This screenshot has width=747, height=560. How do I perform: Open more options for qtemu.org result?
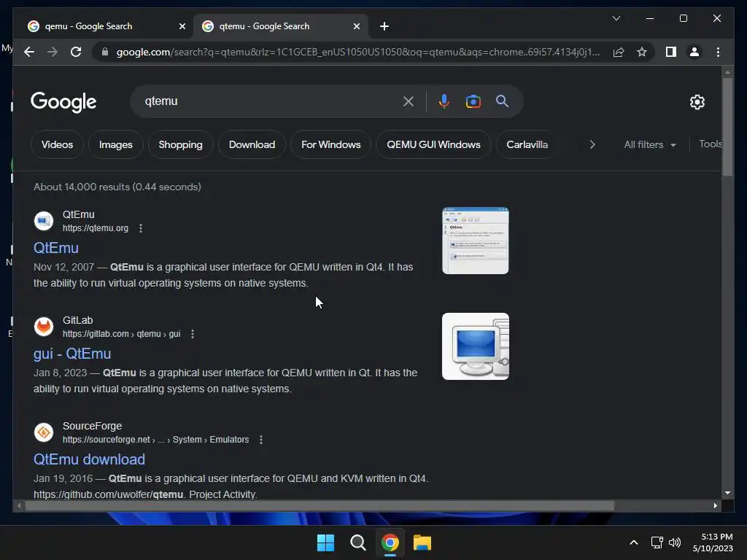coord(141,228)
